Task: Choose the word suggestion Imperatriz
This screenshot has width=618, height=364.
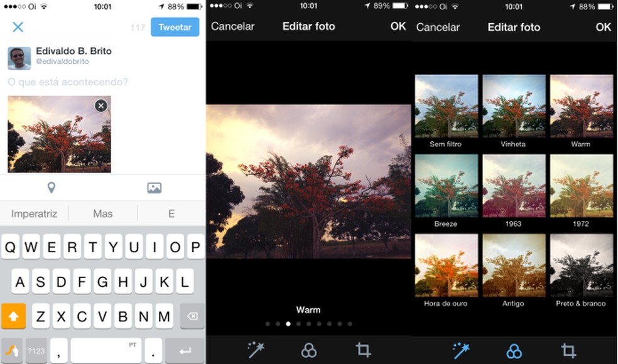Action: click(34, 213)
